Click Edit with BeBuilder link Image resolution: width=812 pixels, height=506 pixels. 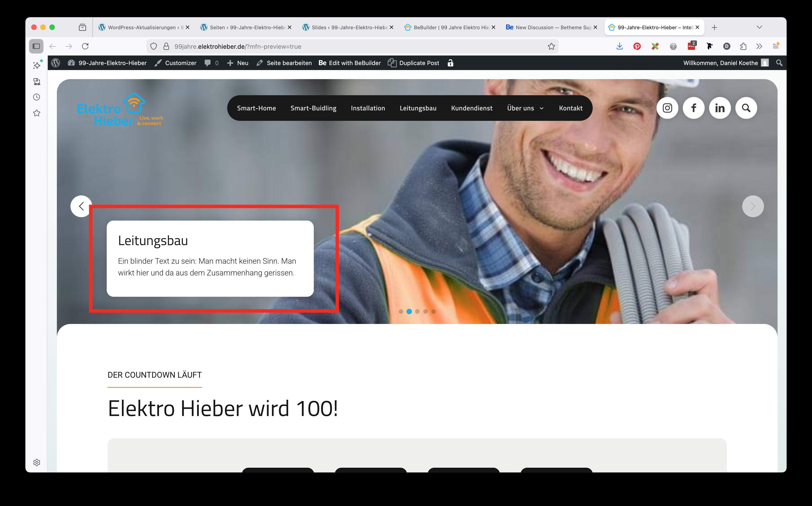point(350,63)
